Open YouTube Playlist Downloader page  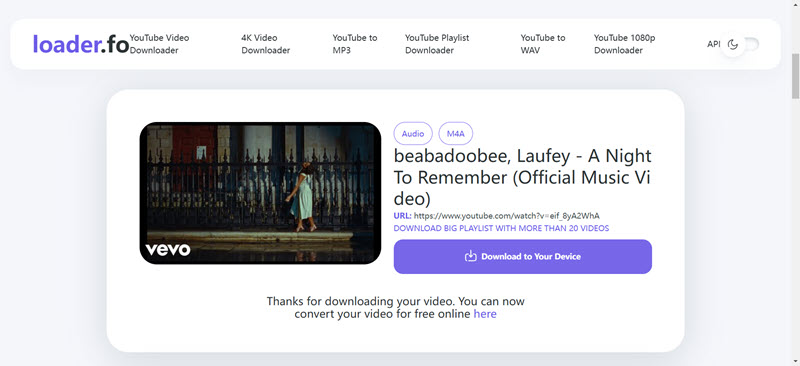coord(437,44)
